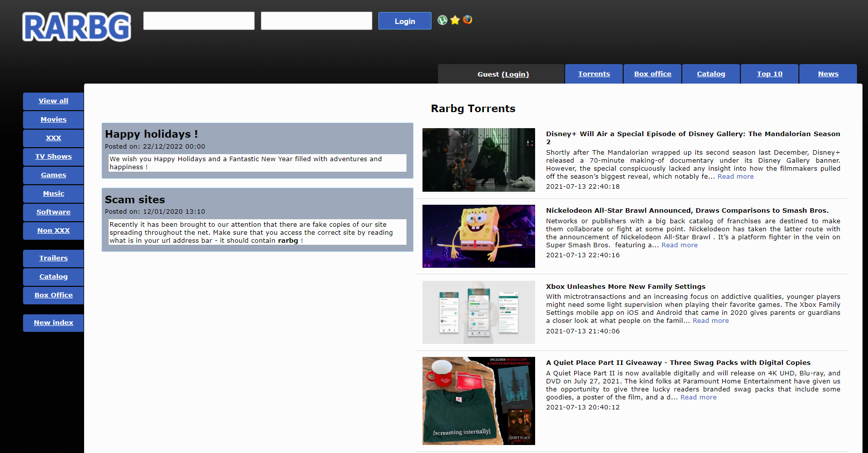Click the Disney+ Mandalorian Season 2 headline
Viewport: 868px width, 453px height.
[x=693, y=138]
